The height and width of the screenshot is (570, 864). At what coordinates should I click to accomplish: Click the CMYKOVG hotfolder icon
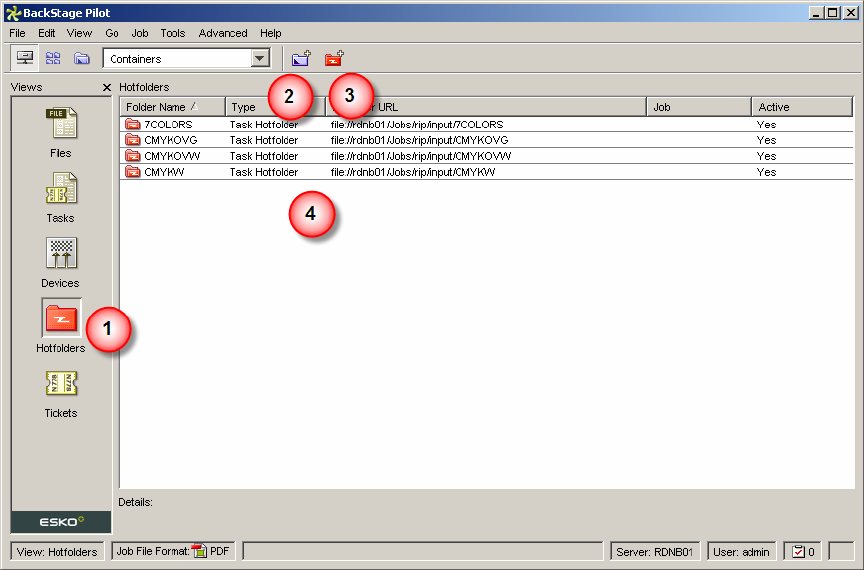133,140
